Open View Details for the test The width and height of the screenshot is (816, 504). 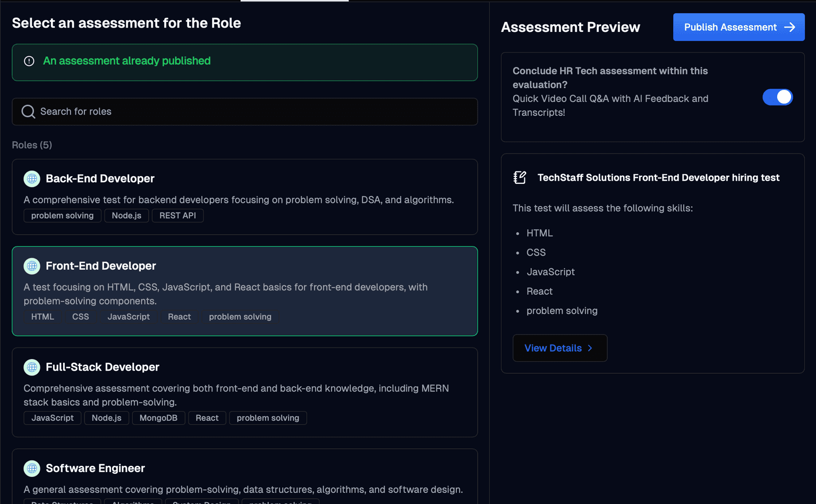(x=560, y=348)
